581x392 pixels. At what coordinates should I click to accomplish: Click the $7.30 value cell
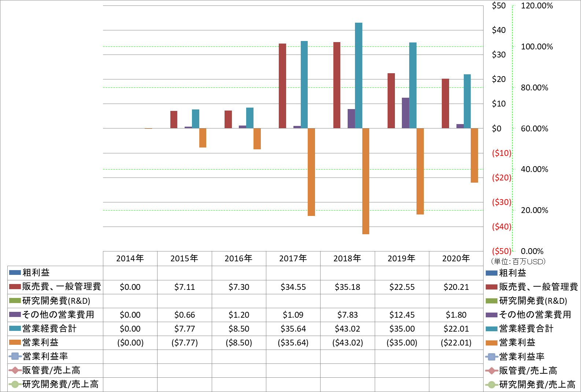click(x=239, y=287)
